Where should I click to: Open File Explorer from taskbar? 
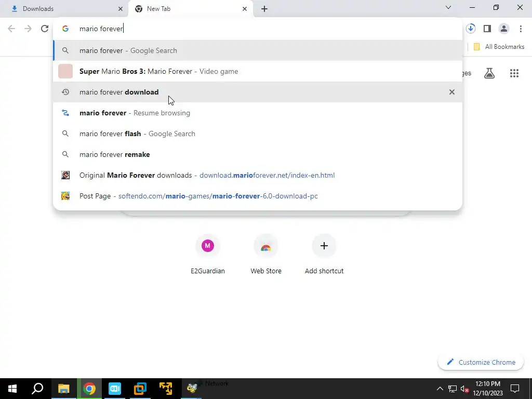click(x=64, y=389)
